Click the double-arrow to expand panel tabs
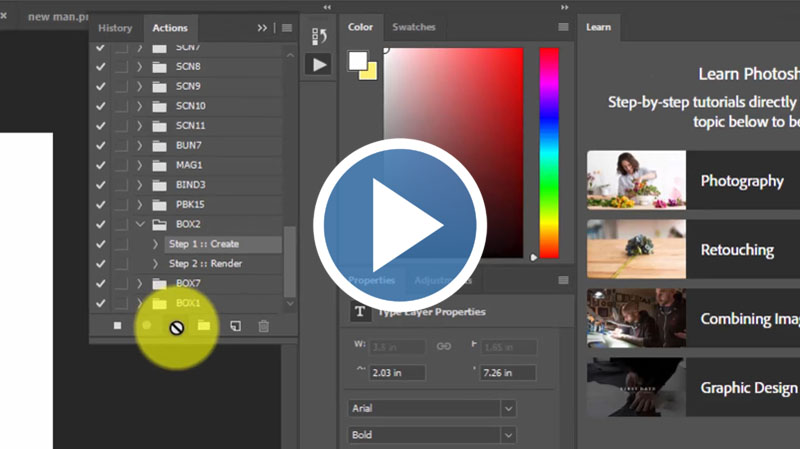This screenshot has width=800, height=449. (x=263, y=28)
